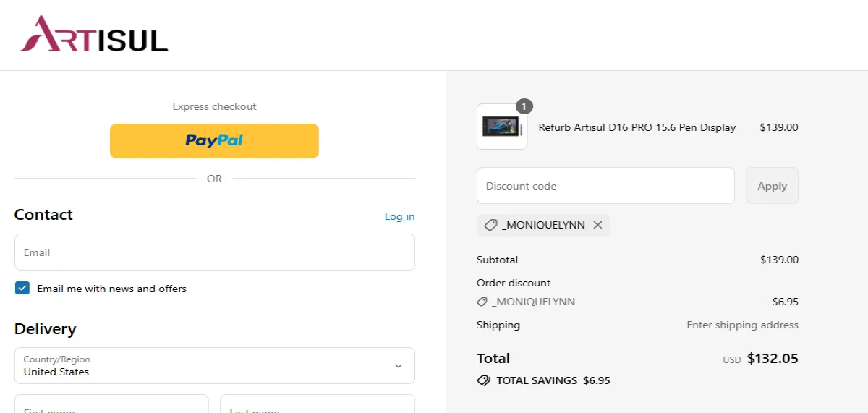Click Enter shipping address text

coord(742,325)
